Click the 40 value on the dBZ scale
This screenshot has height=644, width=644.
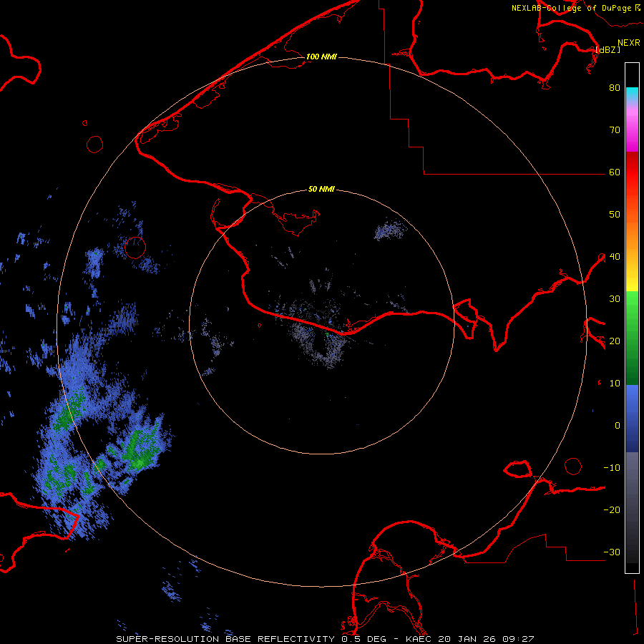point(615,257)
